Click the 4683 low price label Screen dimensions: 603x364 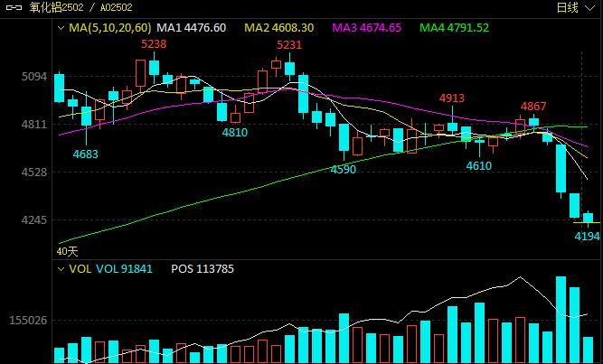click(86, 154)
